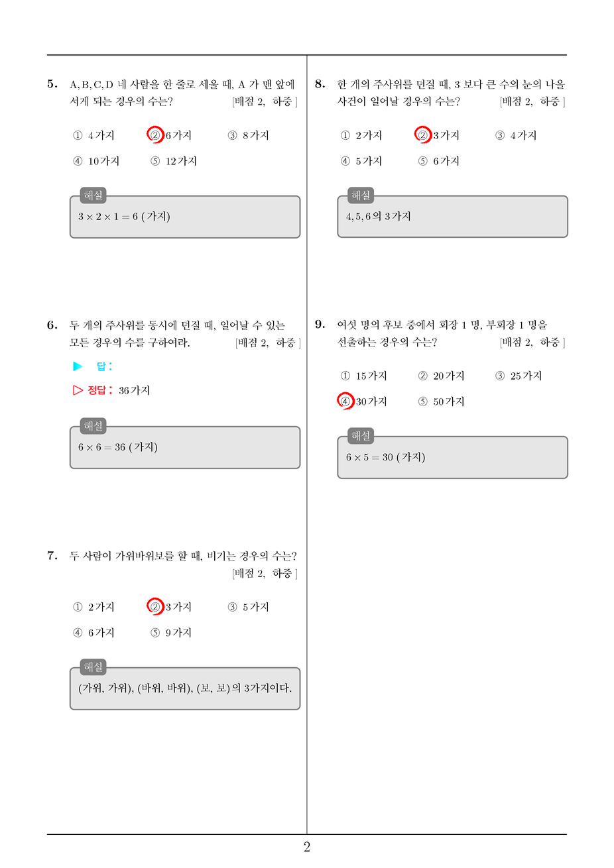Click the 해설 label under question 5
Screen dimensions: 614x868
coord(93,195)
